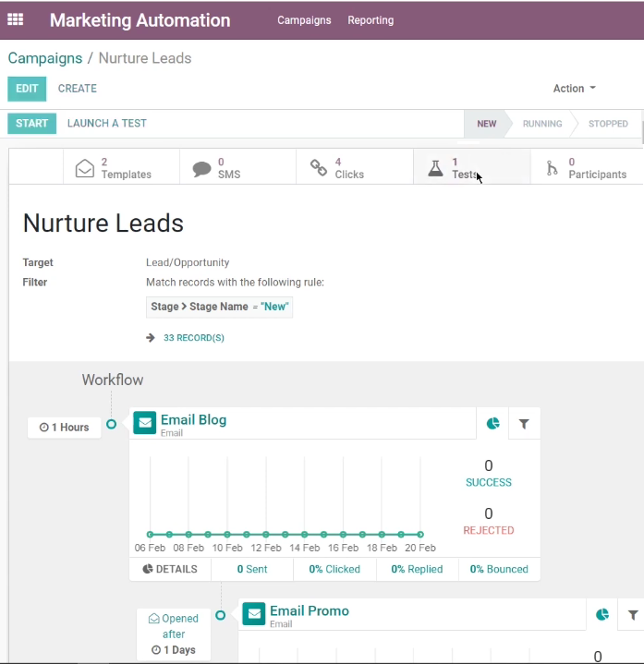Open the Participants branch icon
644x664 pixels.
click(x=552, y=168)
